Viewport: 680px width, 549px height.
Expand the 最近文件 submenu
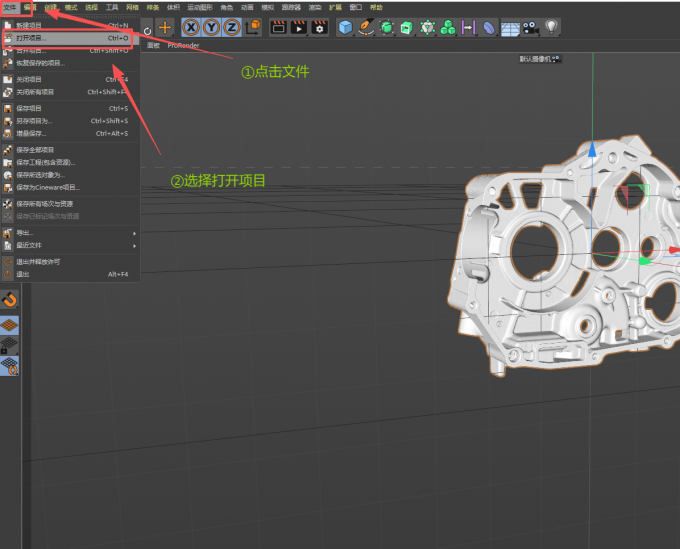[x=70, y=245]
